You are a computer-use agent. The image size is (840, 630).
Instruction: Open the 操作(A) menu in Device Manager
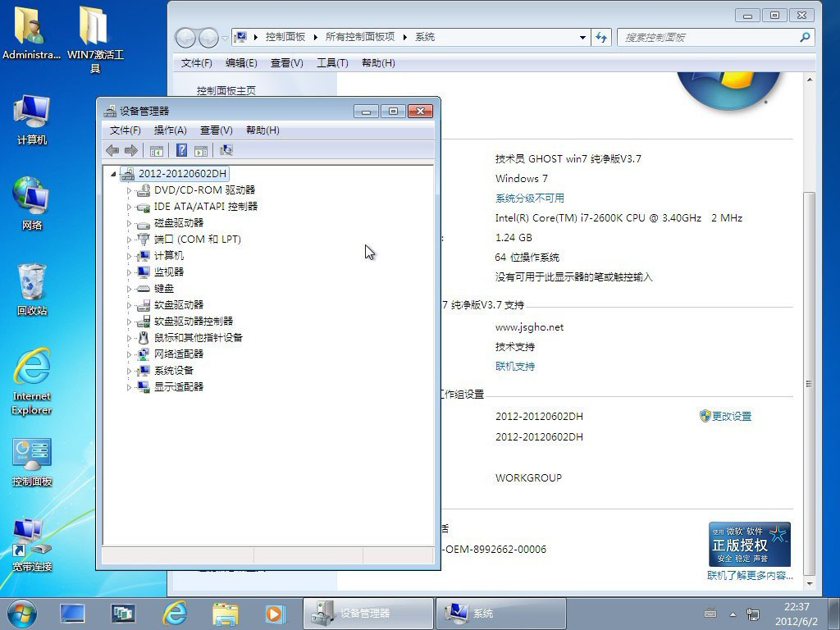[170, 130]
